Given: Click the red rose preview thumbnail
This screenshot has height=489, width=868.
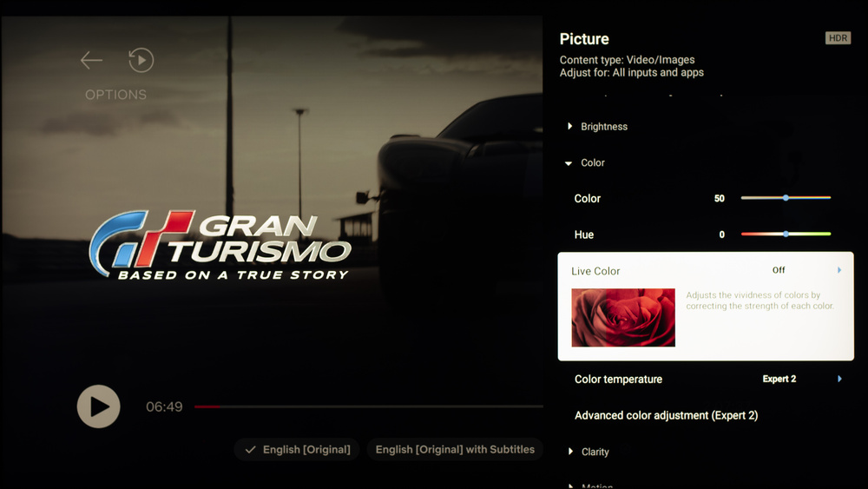Looking at the screenshot, I should [x=623, y=318].
